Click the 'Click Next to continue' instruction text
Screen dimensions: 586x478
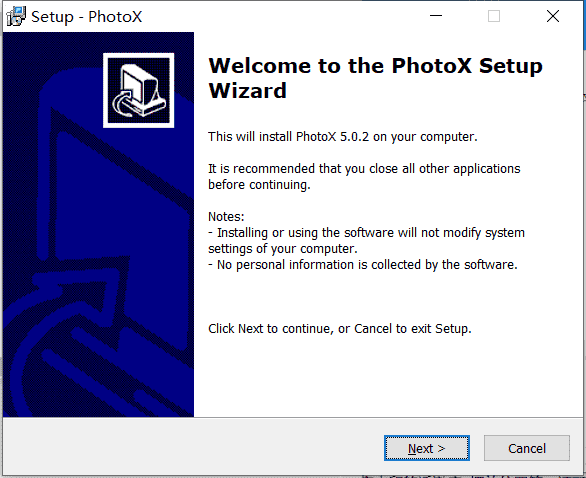pos(340,329)
